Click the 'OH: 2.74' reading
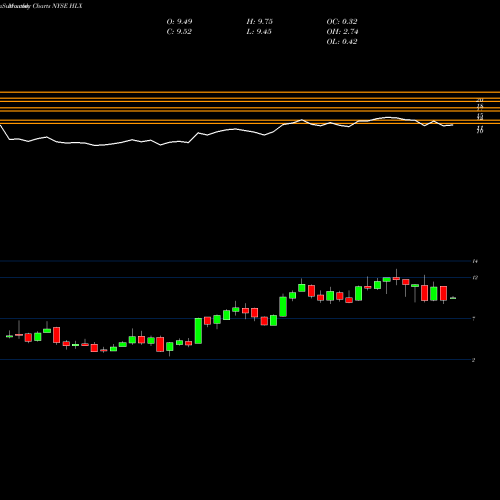The image size is (500, 500). pyautogui.click(x=342, y=32)
